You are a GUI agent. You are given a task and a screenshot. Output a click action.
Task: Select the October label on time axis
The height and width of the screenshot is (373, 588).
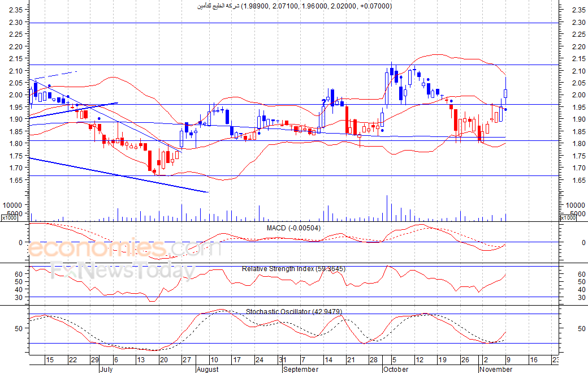pos(396,369)
